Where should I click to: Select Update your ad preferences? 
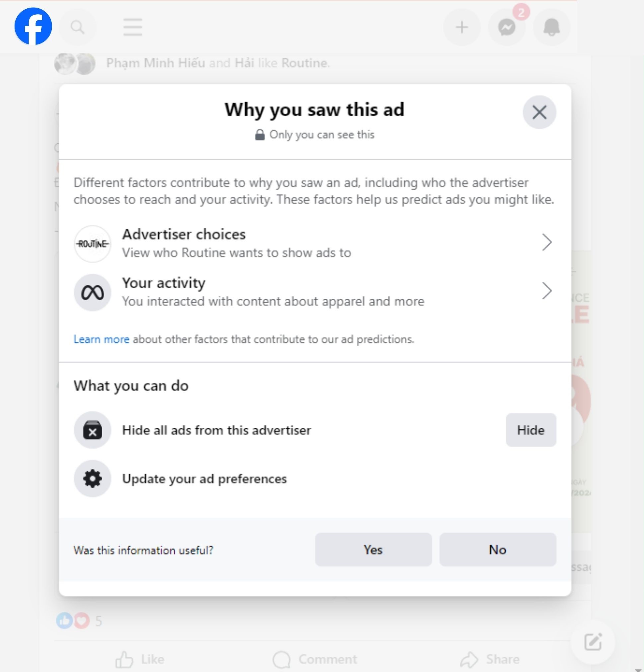point(204,479)
